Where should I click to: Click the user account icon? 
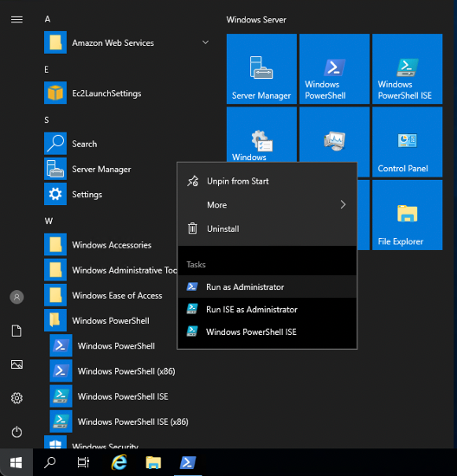pyautogui.click(x=16, y=297)
